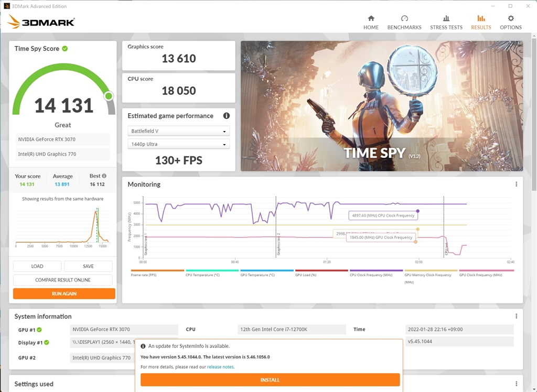Click the score gauge indicator knob
This screenshot has height=392, width=537.
(109, 96)
